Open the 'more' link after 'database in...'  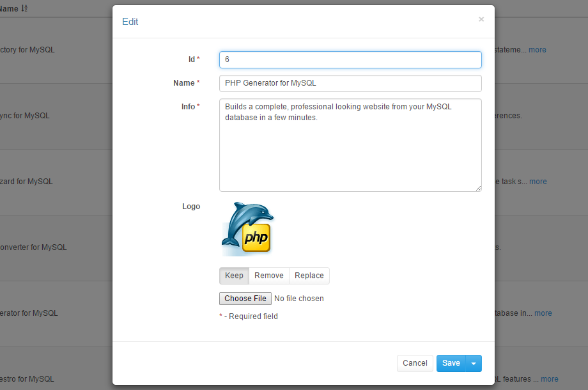[543, 313]
